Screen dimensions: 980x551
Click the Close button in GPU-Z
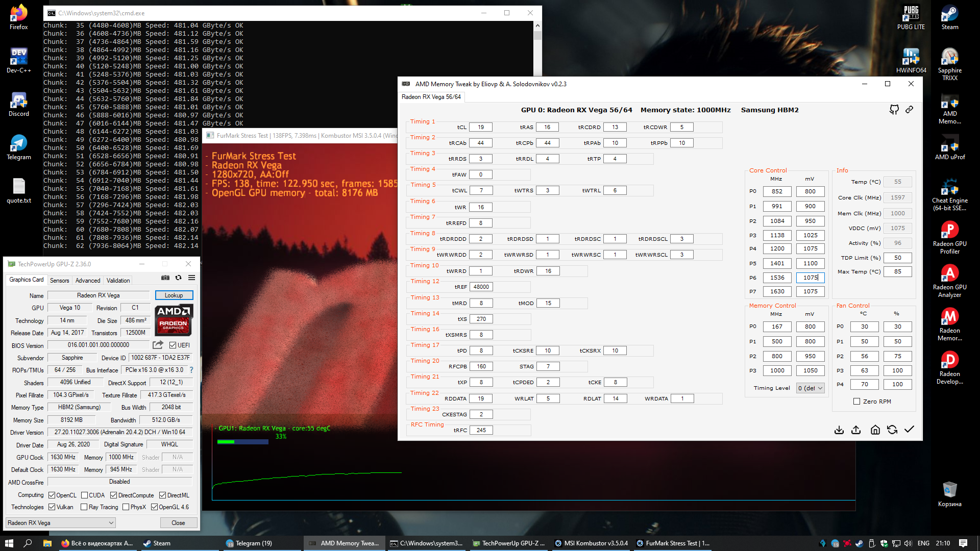click(178, 523)
